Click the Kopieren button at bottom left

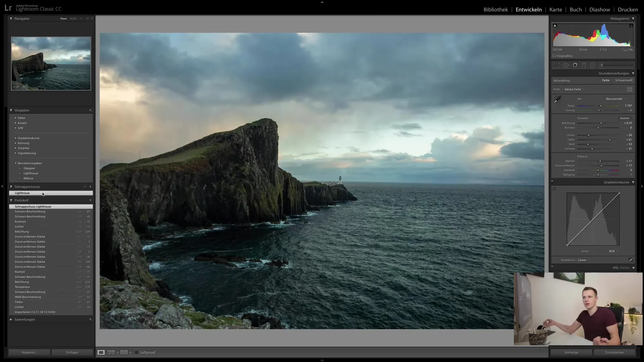29,352
